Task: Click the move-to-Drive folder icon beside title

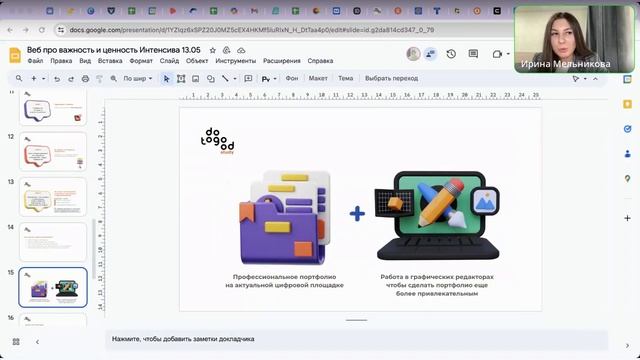Action: pos(227,50)
